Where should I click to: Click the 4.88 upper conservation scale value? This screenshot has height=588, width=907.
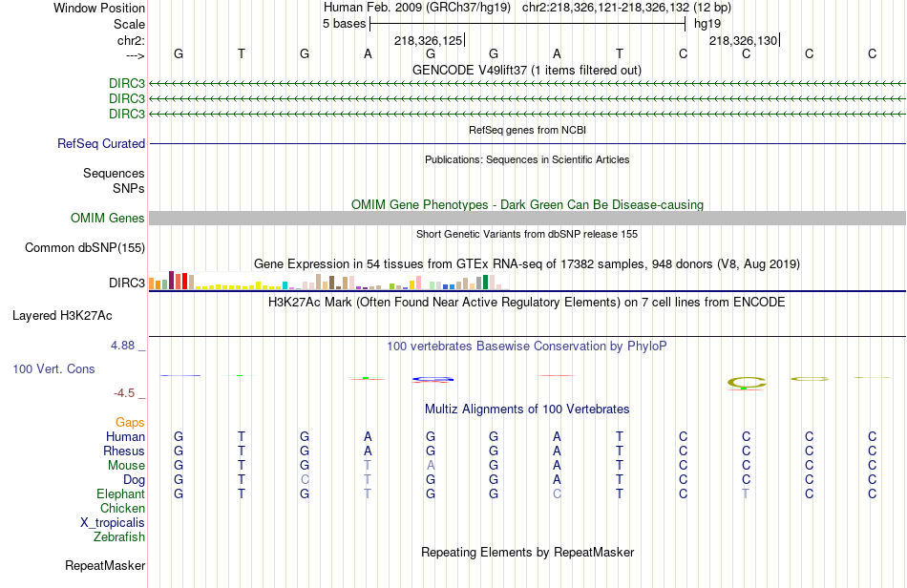[x=122, y=346]
